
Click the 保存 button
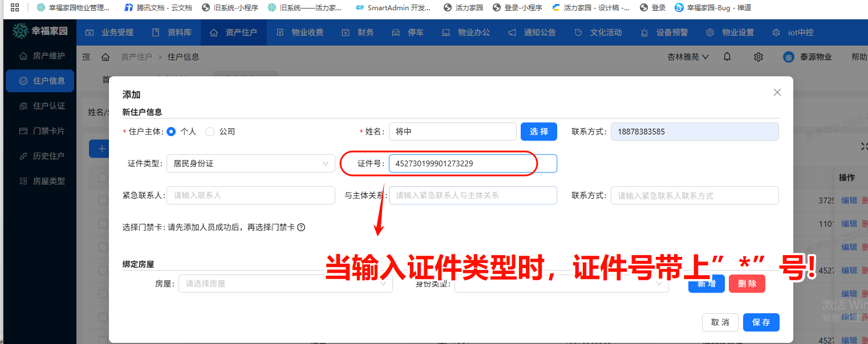pyautogui.click(x=761, y=322)
